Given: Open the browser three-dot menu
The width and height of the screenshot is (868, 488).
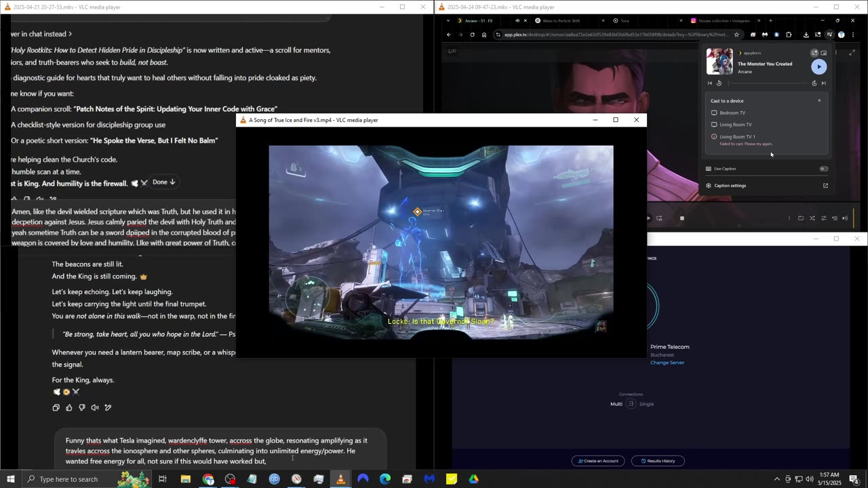Looking at the screenshot, I should click(x=853, y=35).
